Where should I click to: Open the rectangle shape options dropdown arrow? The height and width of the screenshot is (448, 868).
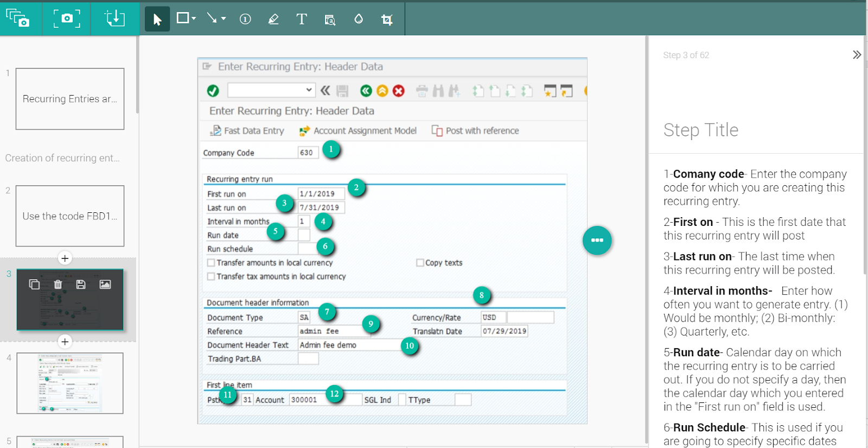click(x=194, y=19)
